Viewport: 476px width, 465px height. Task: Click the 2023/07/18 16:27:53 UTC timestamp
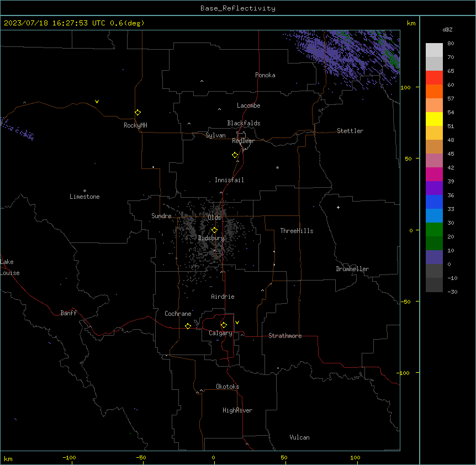[55, 23]
